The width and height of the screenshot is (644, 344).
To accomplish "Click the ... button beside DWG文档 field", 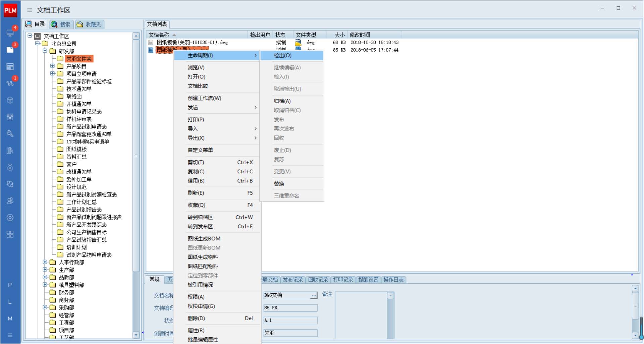I will click(314, 295).
